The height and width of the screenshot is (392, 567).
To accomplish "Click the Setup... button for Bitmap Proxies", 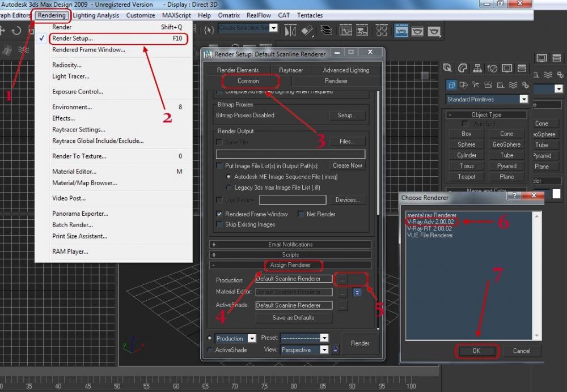I will tap(347, 115).
